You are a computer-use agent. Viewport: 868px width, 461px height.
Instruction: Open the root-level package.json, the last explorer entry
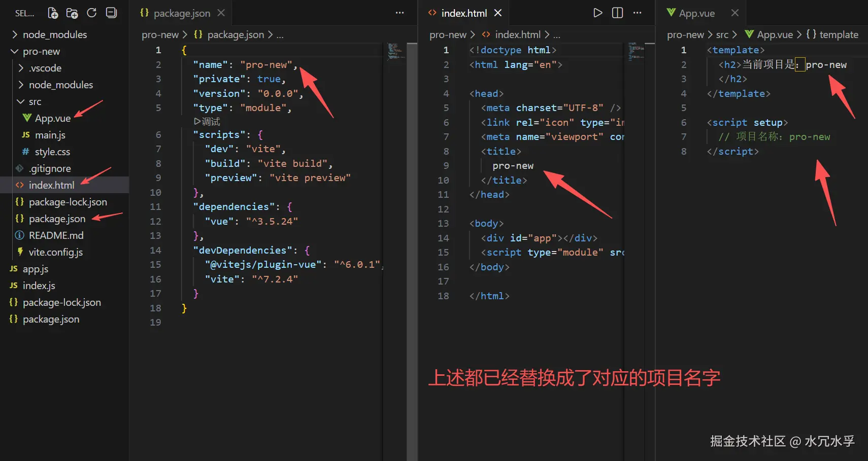click(64, 319)
